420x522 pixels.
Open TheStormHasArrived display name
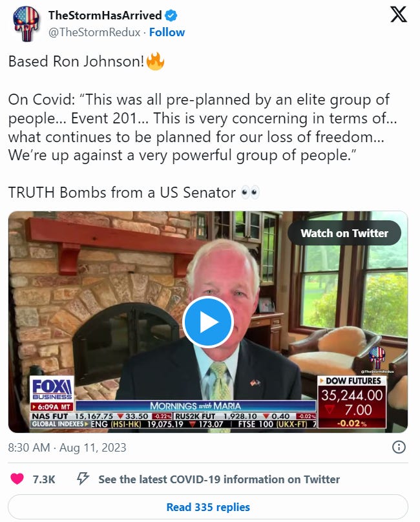point(105,16)
